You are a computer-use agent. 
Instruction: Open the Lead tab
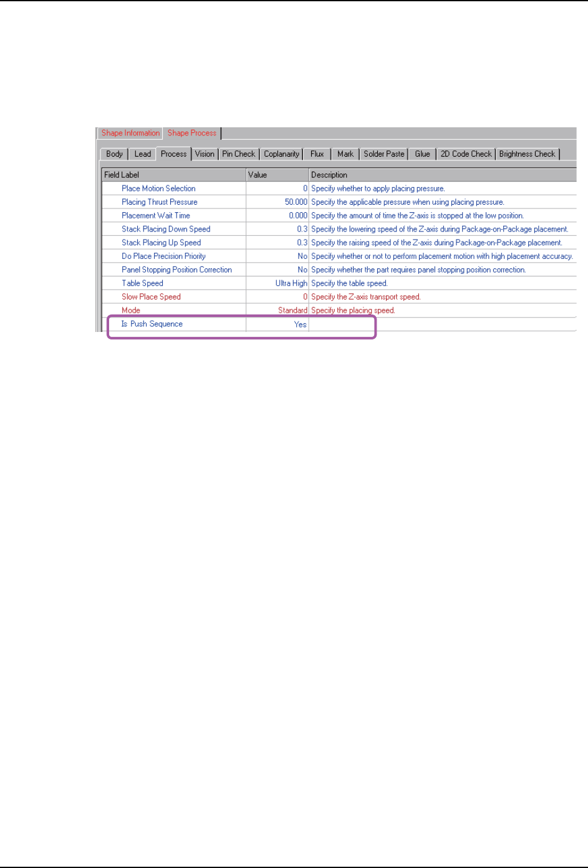[x=143, y=154]
